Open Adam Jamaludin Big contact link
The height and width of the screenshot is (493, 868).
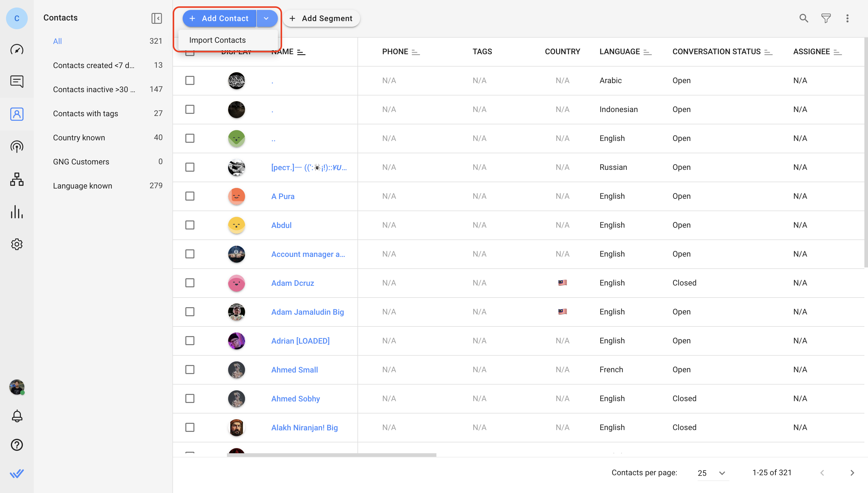[307, 312]
